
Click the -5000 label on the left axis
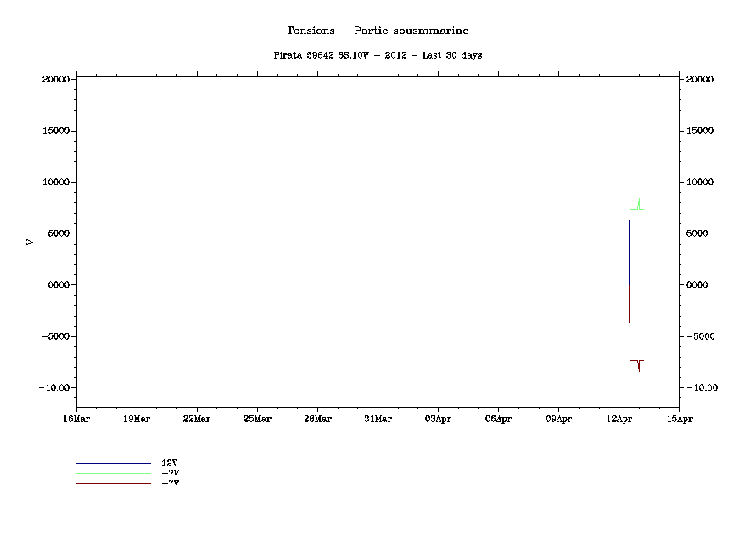(56, 336)
